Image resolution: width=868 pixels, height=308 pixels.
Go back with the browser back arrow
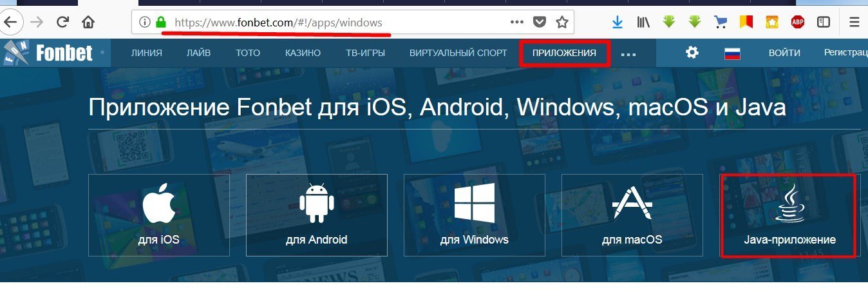[x=12, y=23]
